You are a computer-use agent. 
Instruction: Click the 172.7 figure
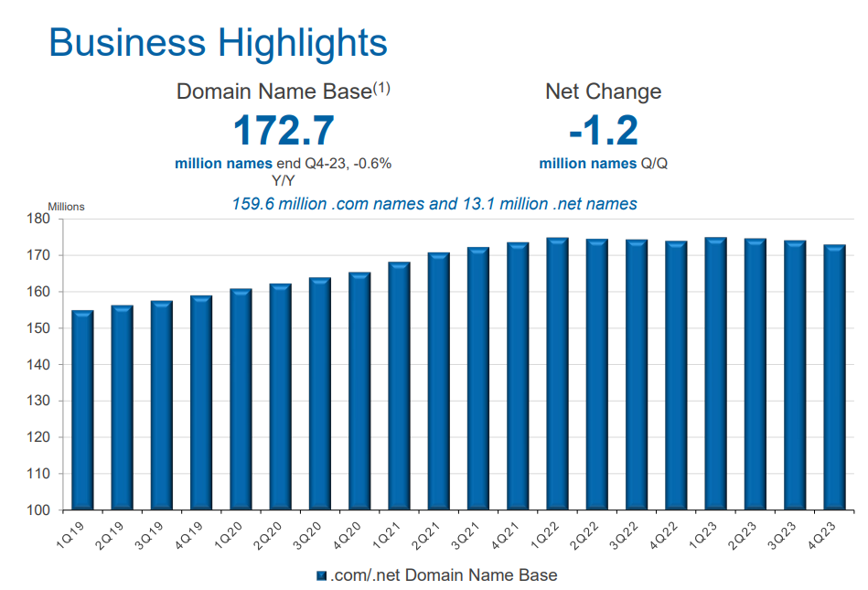[284, 131]
